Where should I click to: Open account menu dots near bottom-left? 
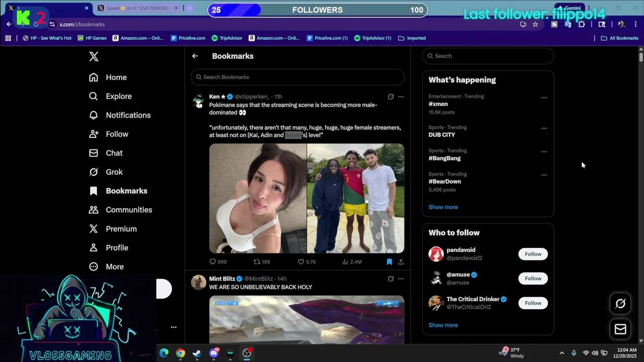pyautogui.click(x=174, y=327)
